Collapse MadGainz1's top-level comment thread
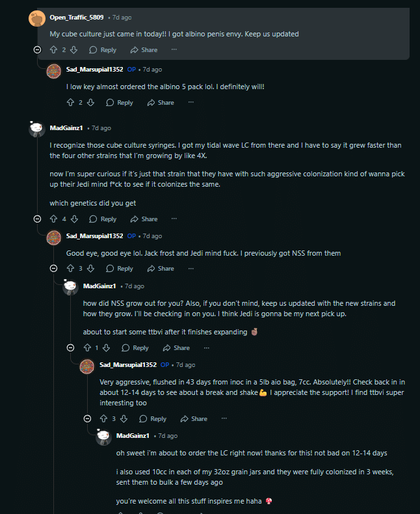The image size is (420, 514). click(37, 219)
